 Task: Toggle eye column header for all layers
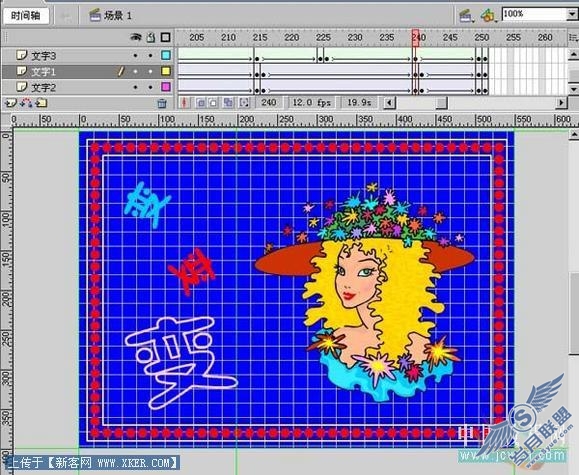pos(136,37)
